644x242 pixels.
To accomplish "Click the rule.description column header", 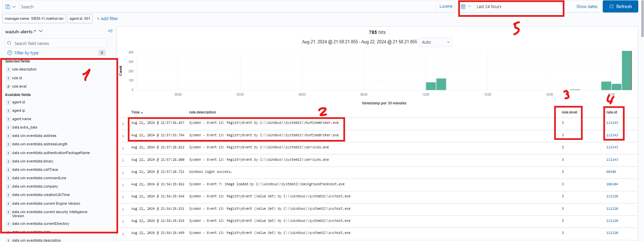I will [x=202, y=112].
